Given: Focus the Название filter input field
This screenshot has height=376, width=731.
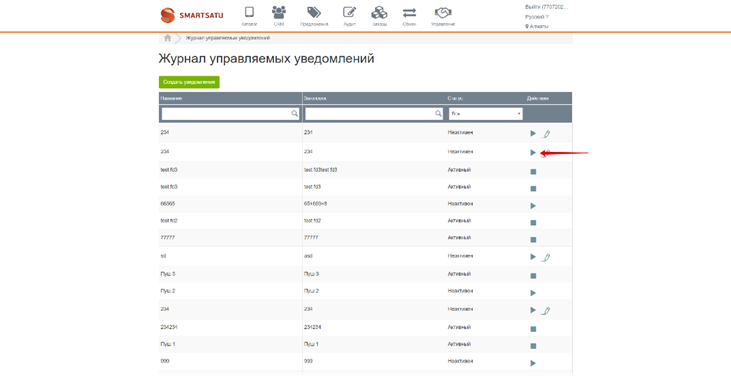Looking at the screenshot, I should pos(230,114).
